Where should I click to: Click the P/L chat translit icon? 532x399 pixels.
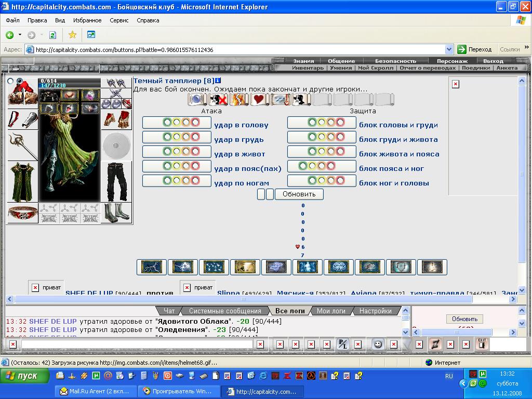pyautogui.click(x=343, y=344)
